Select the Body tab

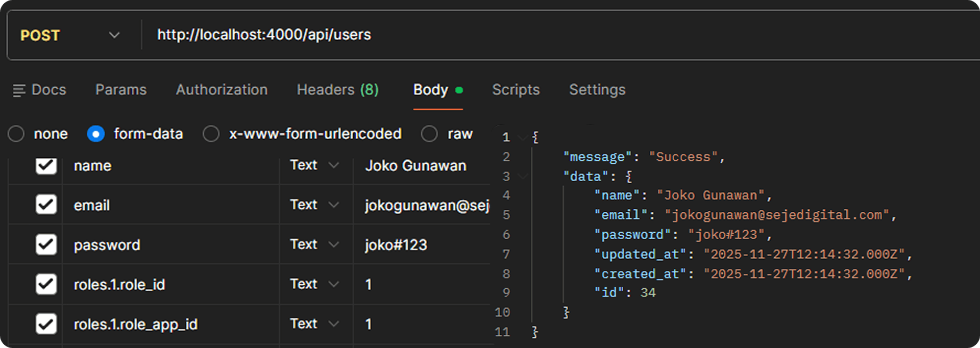(x=438, y=90)
